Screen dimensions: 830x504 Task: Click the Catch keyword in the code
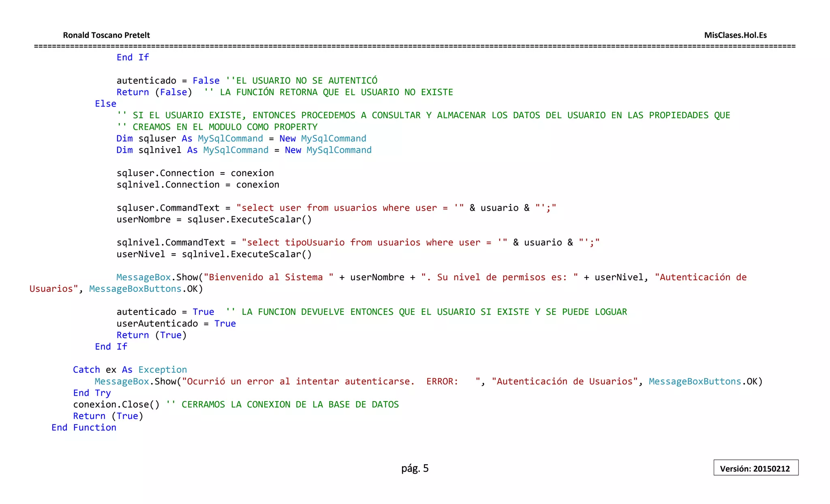coord(86,369)
